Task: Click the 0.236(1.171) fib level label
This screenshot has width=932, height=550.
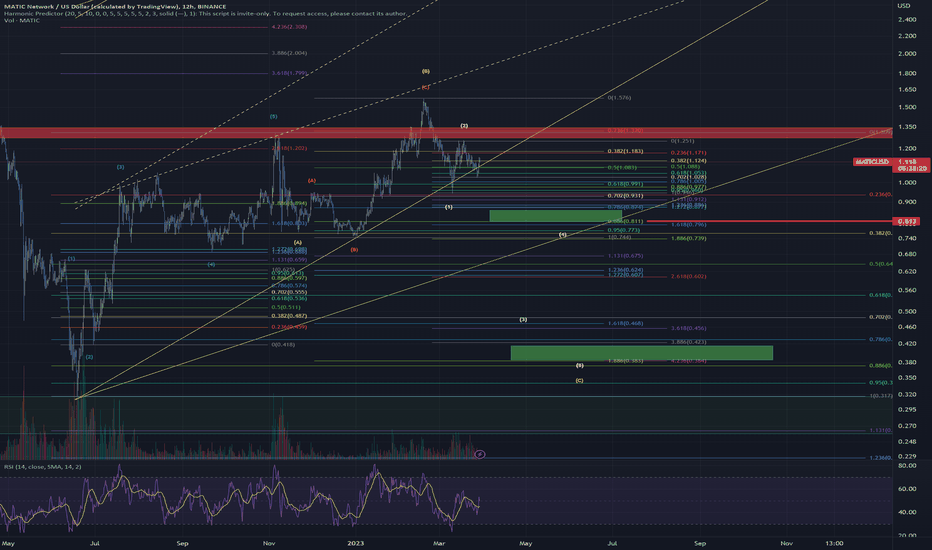Action: pyautogui.click(x=688, y=153)
